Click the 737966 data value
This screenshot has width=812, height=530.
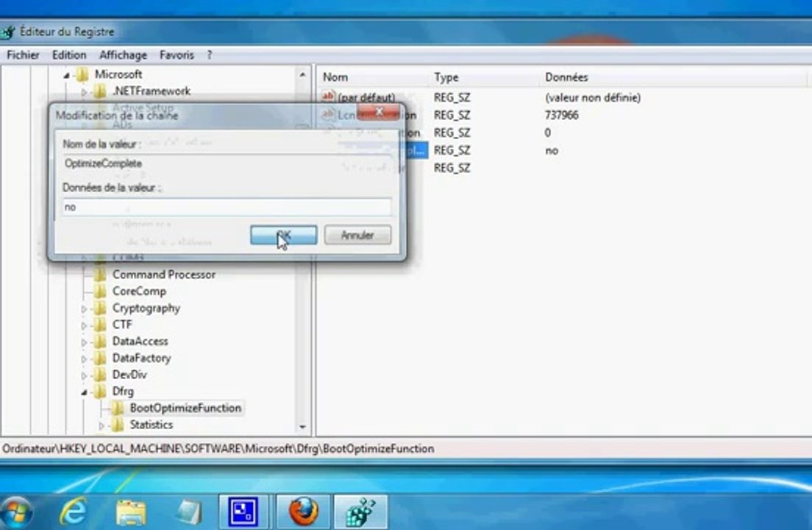click(x=561, y=115)
